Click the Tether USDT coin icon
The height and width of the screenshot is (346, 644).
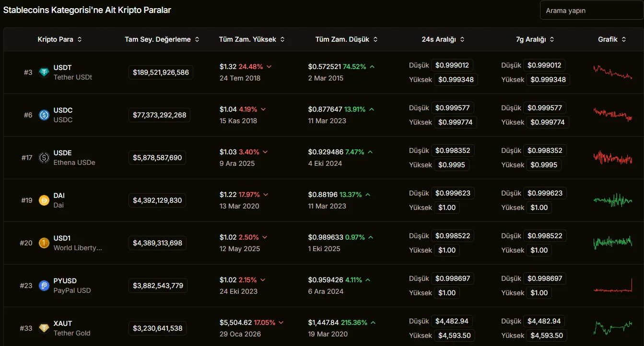[x=44, y=72]
